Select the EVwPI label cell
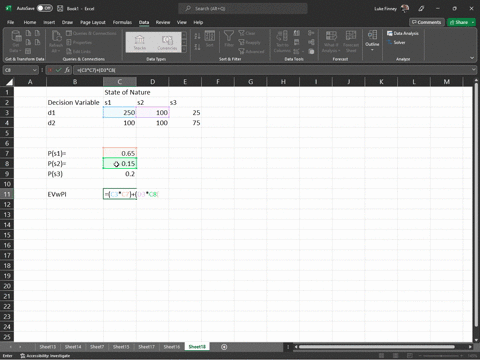480x360 pixels. click(75, 194)
